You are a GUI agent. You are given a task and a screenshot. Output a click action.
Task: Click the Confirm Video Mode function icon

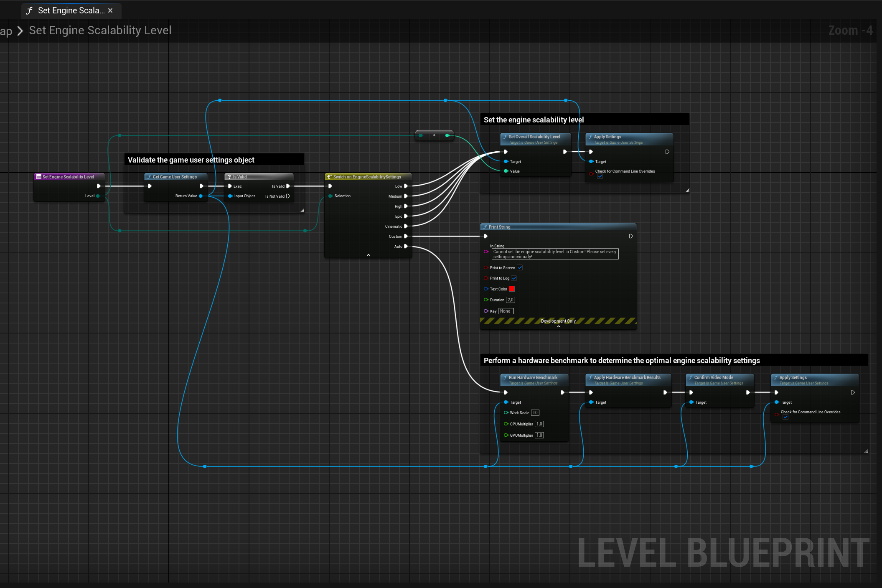point(690,377)
